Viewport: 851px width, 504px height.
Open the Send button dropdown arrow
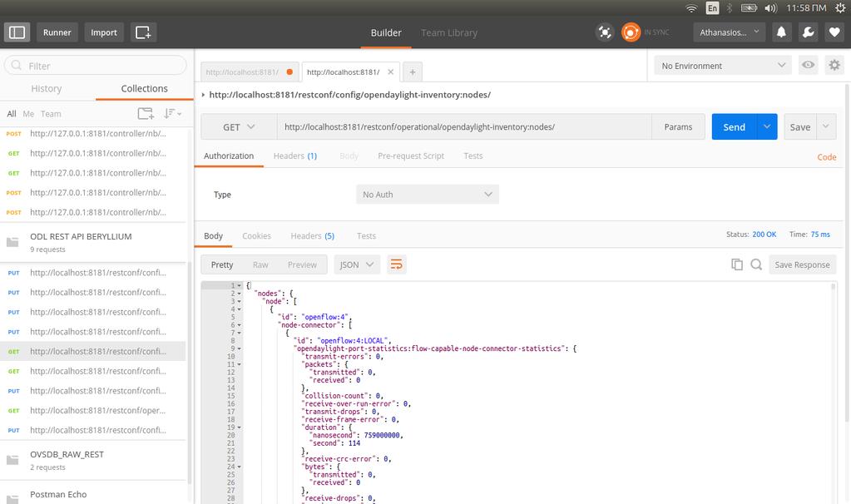766,126
